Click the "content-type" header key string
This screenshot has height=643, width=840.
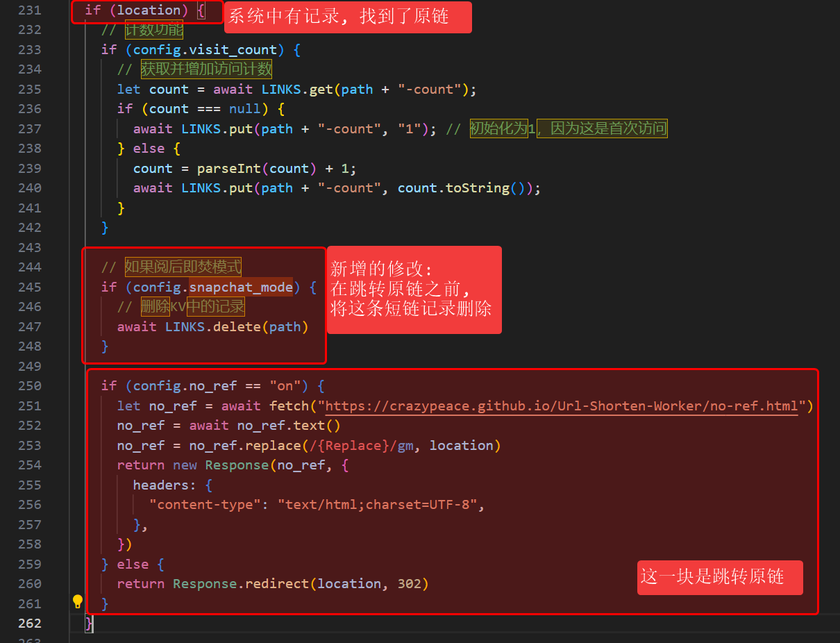click(205, 505)
